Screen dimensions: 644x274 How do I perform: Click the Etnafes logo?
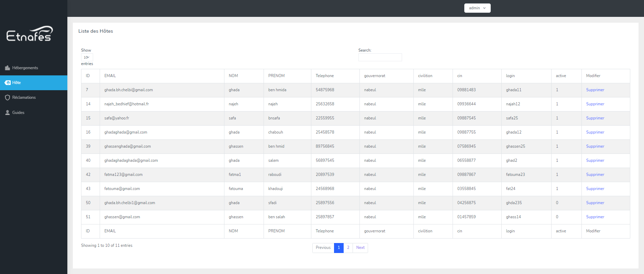click(30, 34)
